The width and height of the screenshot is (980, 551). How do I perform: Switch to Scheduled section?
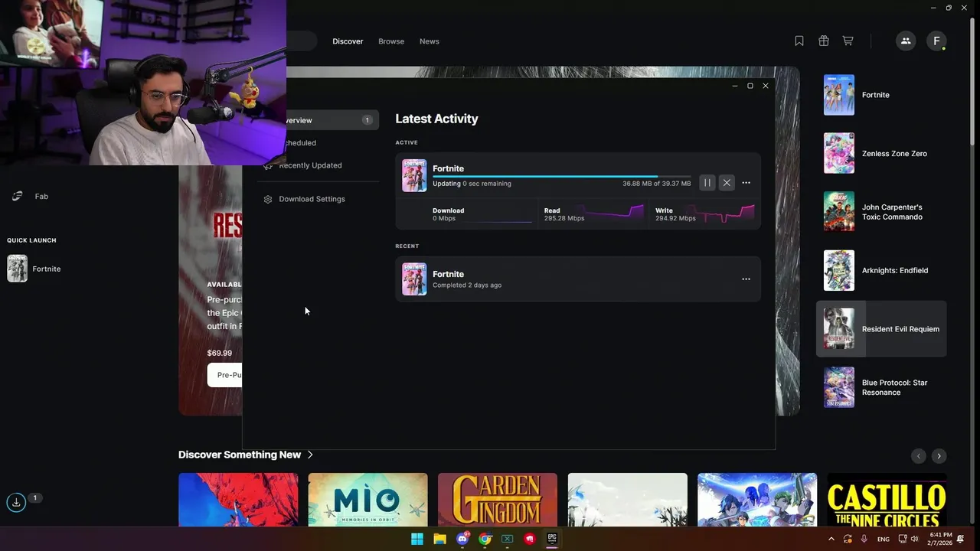(x=299, y=143)
